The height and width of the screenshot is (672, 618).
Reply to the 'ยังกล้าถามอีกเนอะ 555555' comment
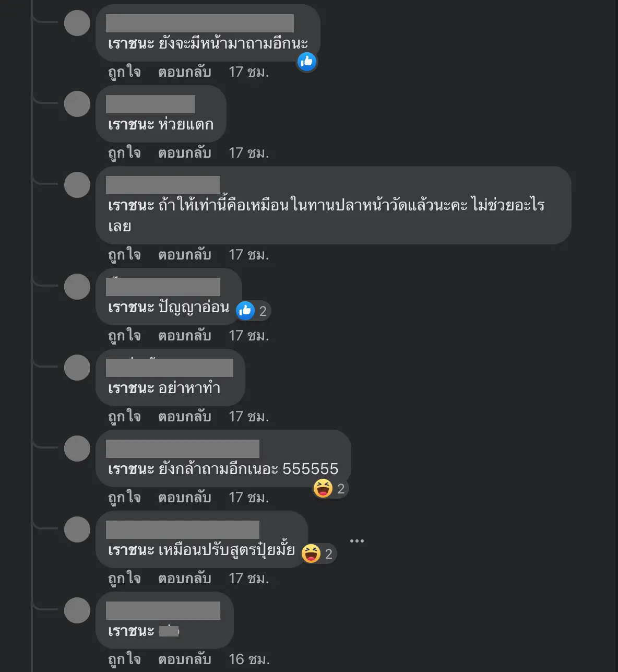click(184, 498)
